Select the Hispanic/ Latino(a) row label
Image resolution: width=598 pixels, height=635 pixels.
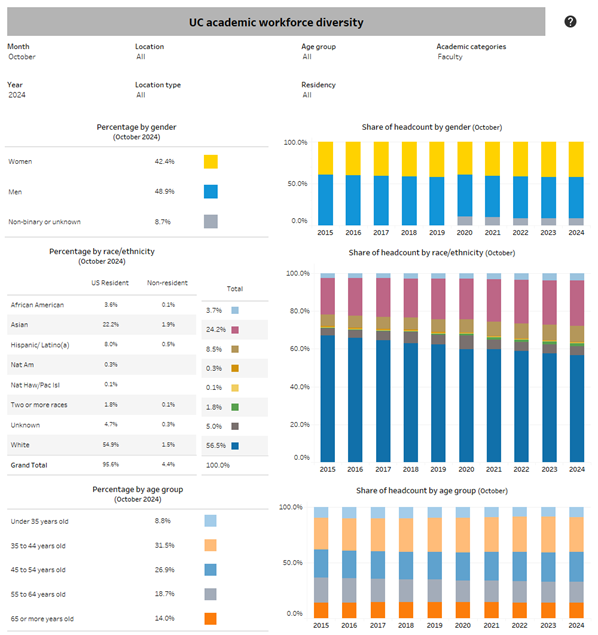tap(40, 345)
